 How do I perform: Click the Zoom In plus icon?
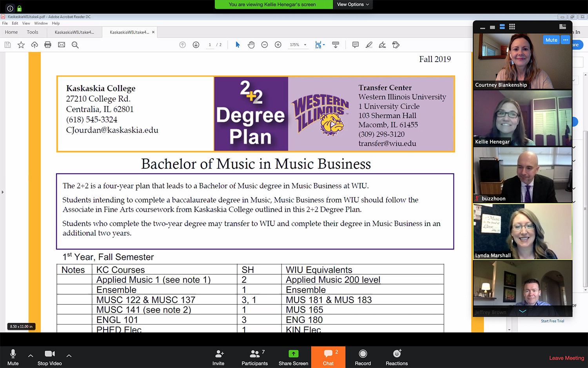pyautogui.click(x=278, y=45)
